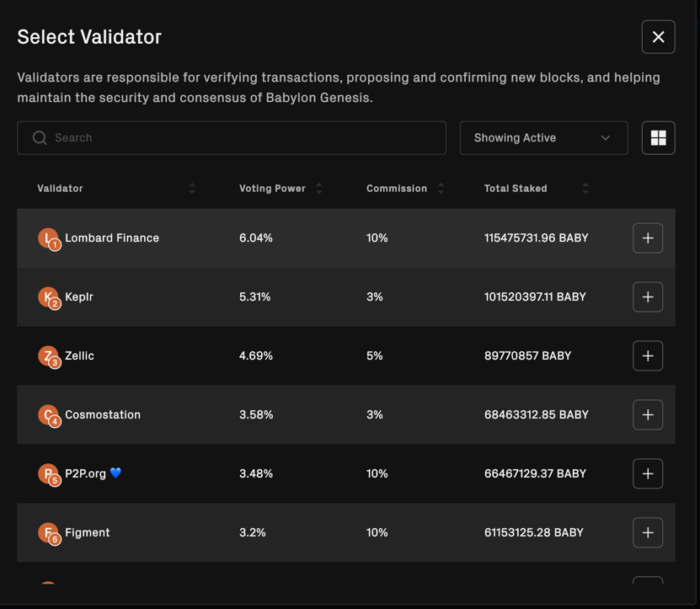
Task: Add Cosmostation using its plus icon
Action: pyautogui.click(x=648, y=415)
